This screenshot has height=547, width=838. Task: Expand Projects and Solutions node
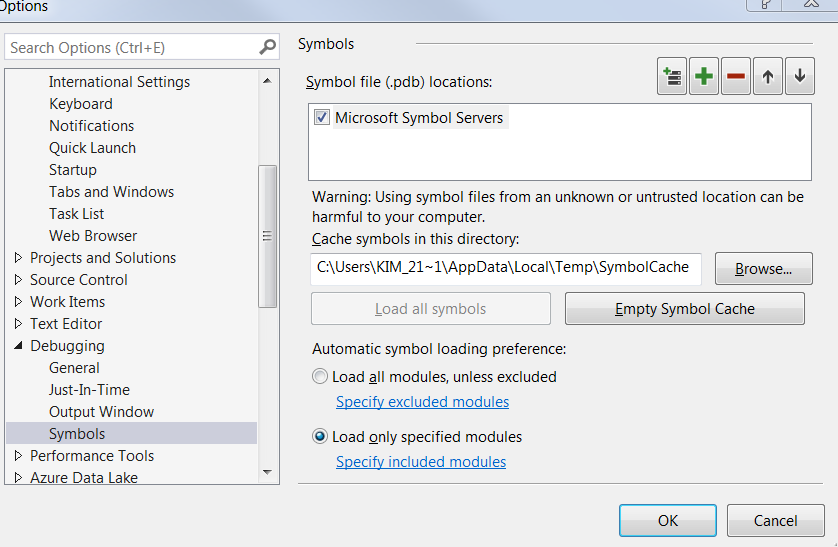click(18, 257)
